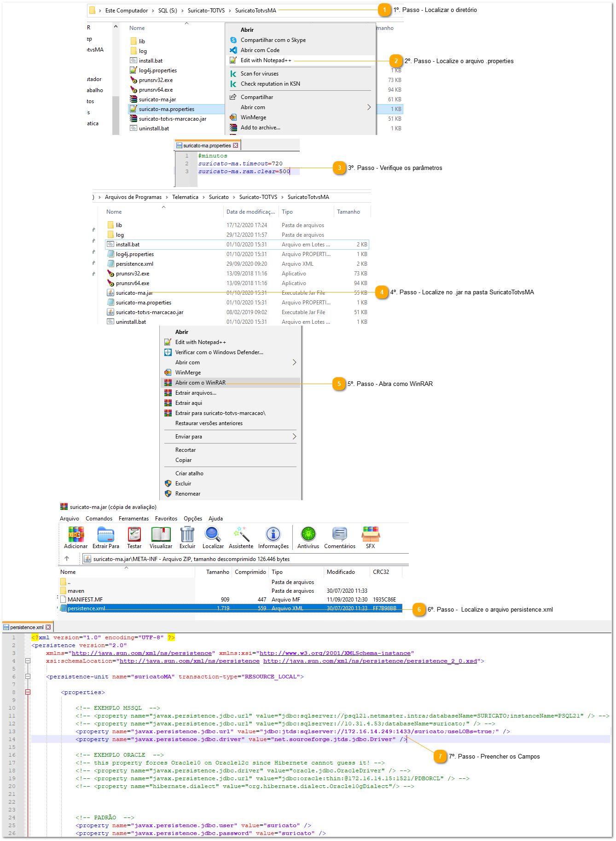
Task: Click the Informações toolbar icon
Action: (273, 534)
